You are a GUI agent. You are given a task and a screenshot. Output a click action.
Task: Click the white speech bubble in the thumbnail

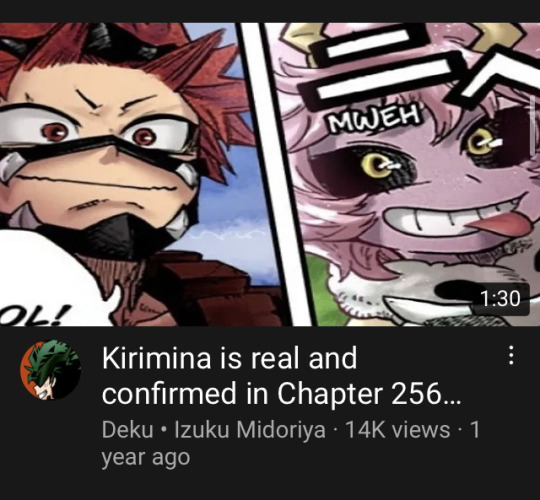tap(52, 279)
